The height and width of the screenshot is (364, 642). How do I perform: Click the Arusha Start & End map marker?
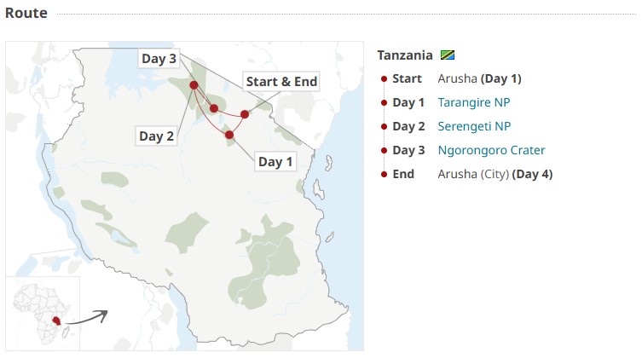pos(245,113)
